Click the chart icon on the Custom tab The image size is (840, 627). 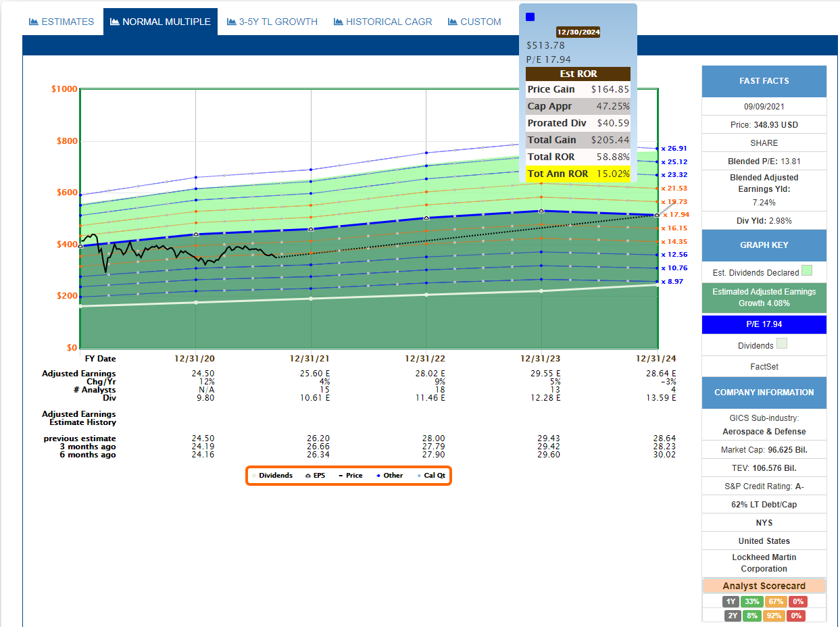coord(453,22)
